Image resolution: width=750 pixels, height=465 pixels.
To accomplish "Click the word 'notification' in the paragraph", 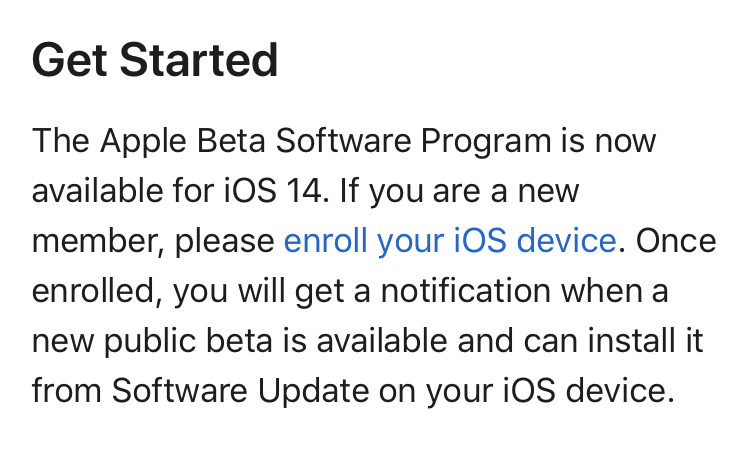I will click(465, 290).
